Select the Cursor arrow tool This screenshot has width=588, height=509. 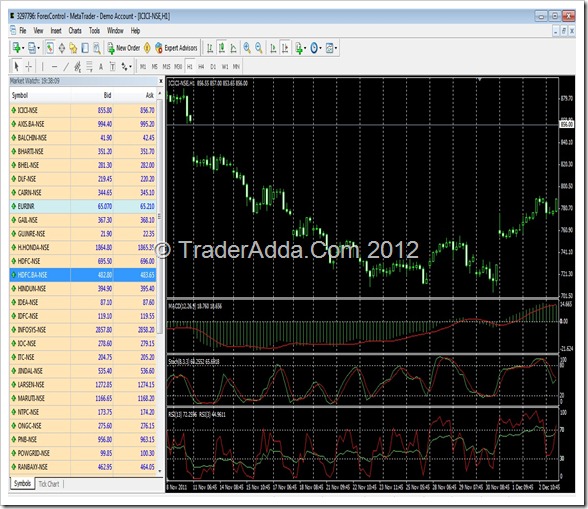(x=16, y=67)
